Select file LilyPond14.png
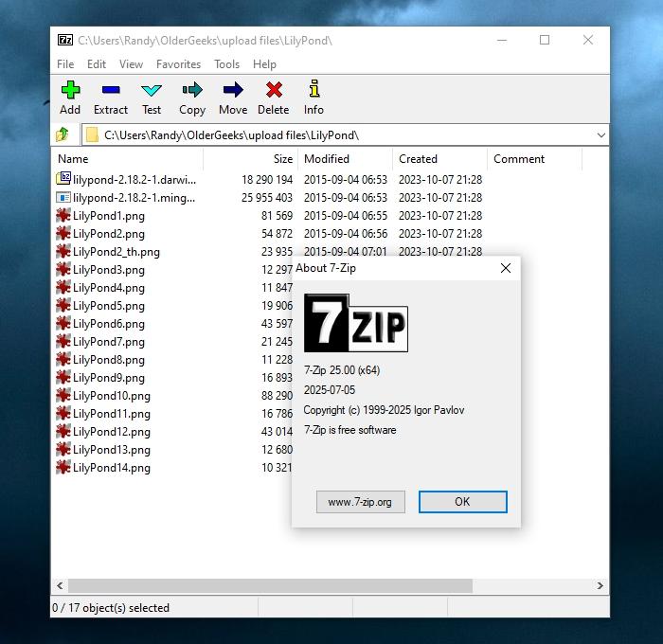This screenshot has width=663, height=644. point(111,468)
